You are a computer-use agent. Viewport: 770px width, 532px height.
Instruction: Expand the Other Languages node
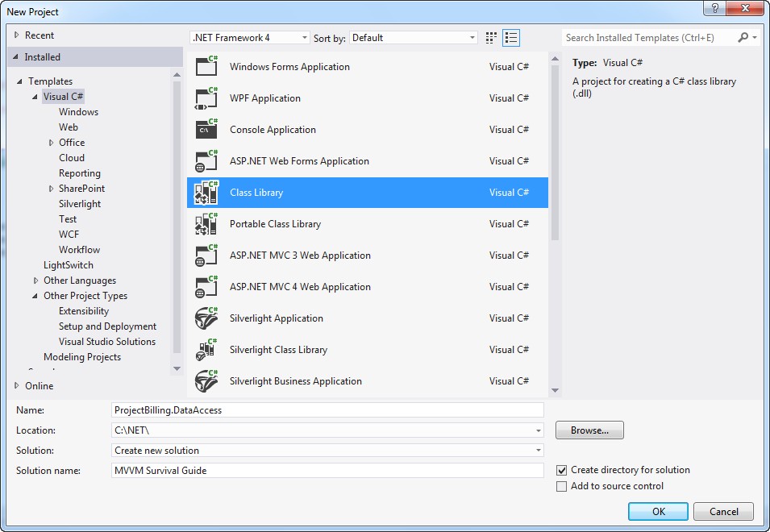35,281
